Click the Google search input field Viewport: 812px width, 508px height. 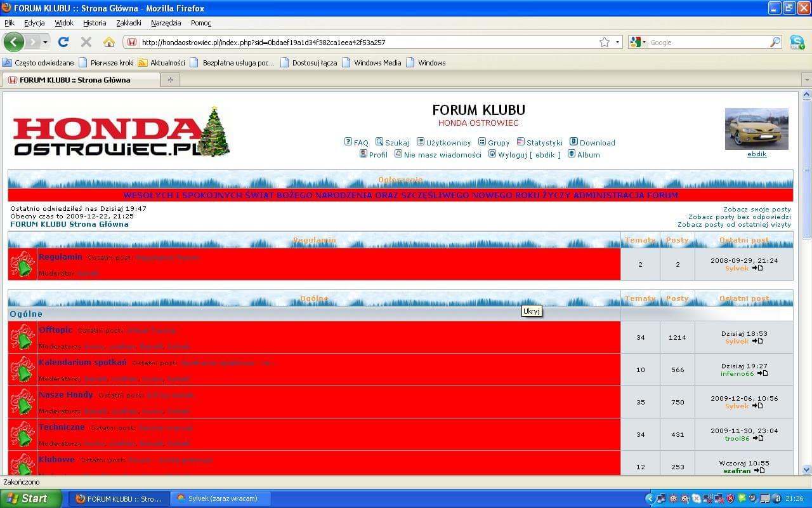pyautogui.click(x=708, y=43)
